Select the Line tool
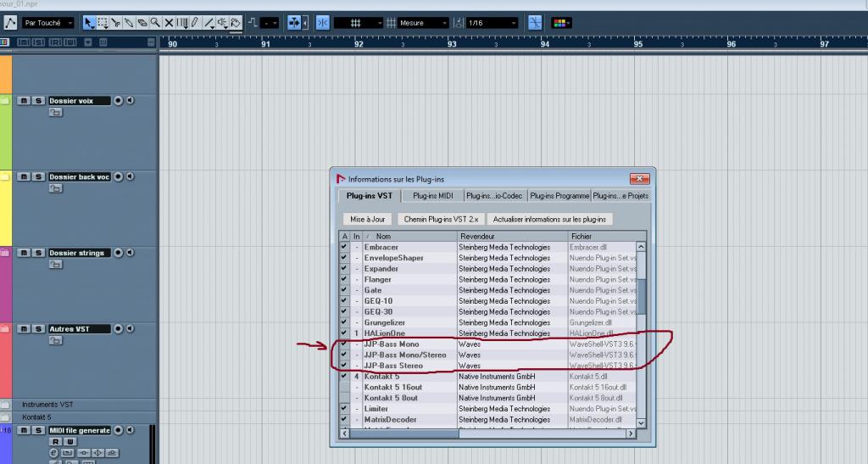 coord(209,23)
